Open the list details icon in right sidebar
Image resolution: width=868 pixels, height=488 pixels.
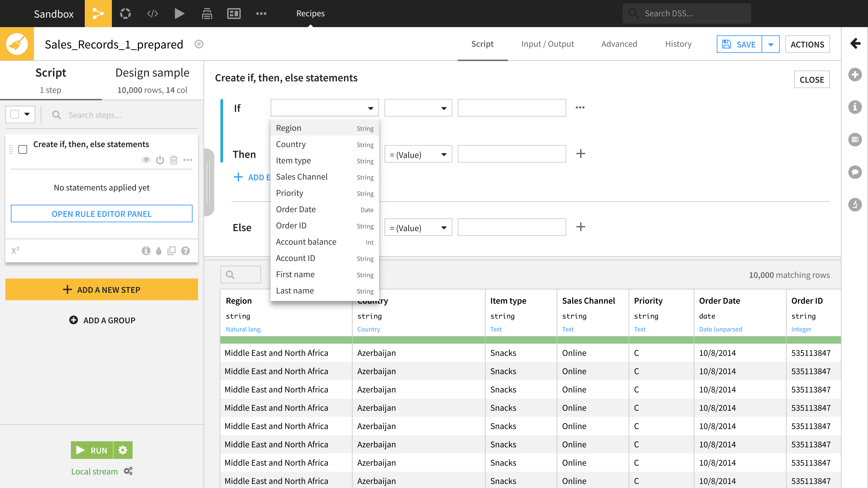[x=855, y=139]
